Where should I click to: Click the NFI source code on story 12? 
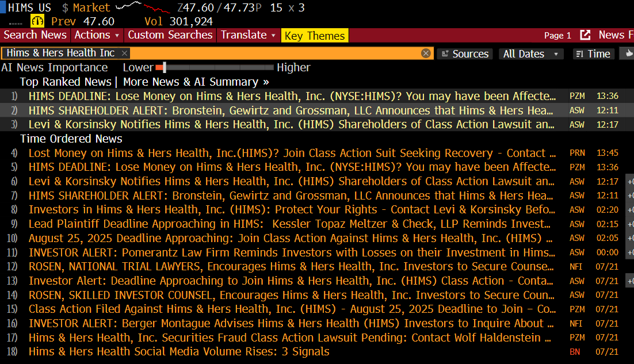pos(576,267)
